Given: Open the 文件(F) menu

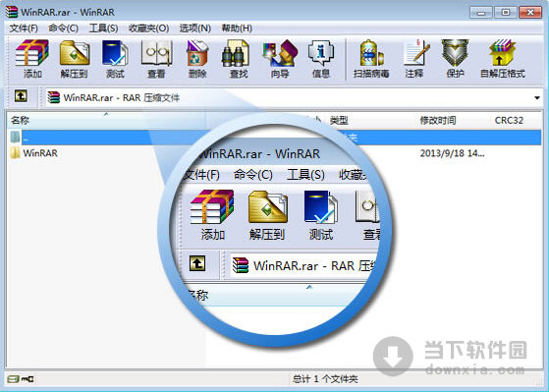Looking at the screenshot, I should coord(24,28).
